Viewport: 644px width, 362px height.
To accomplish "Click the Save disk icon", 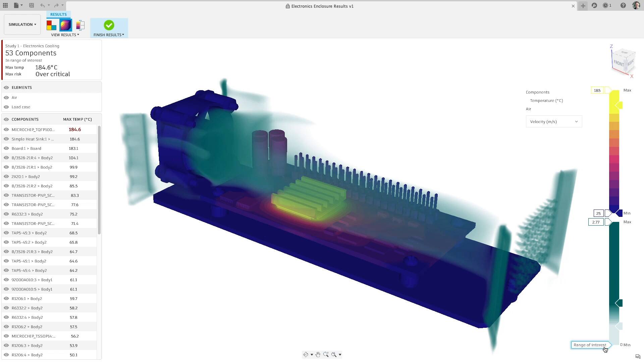I will pos(32,5).
